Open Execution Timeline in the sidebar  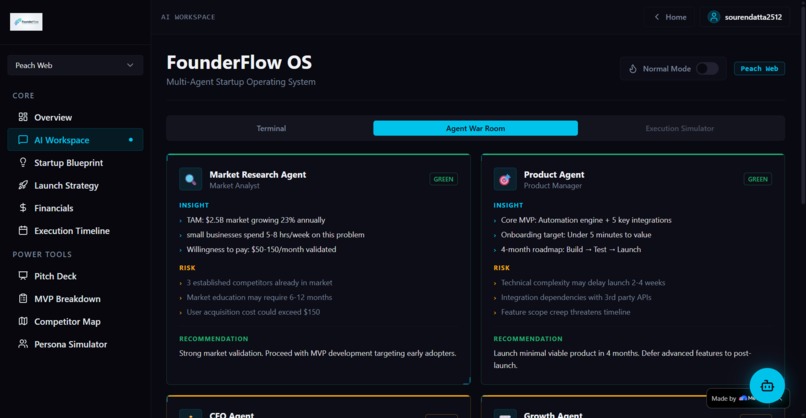[x=75, y=230]
